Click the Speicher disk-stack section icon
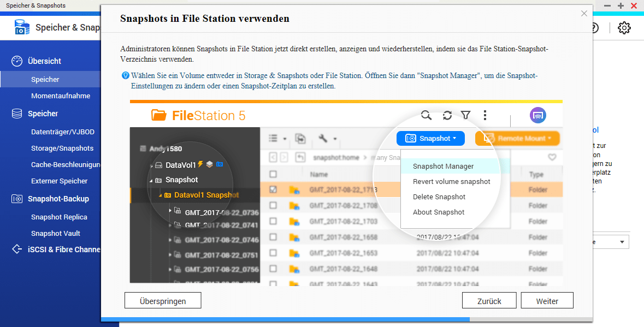Viewport: 644px width, 327px height. click(x=17, y=114)
